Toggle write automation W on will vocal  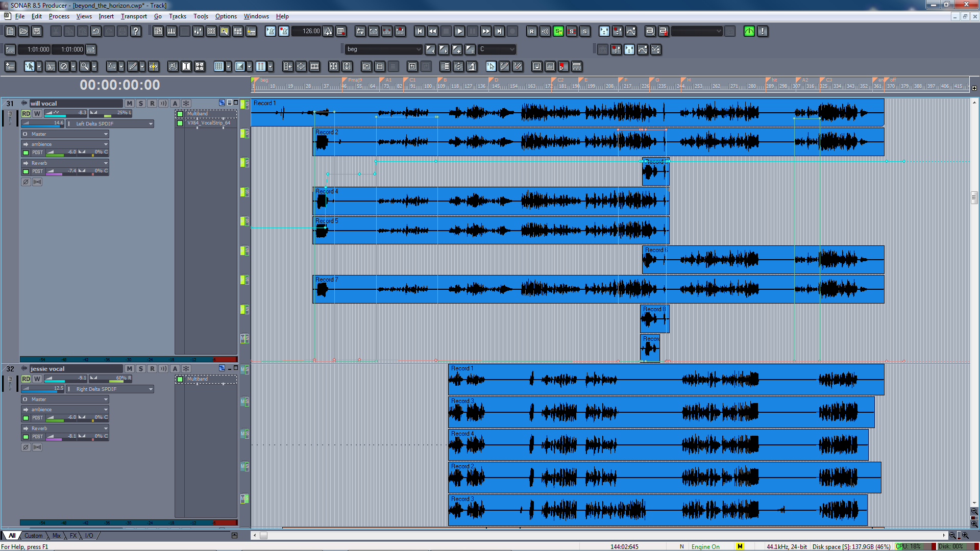[37, 113]
